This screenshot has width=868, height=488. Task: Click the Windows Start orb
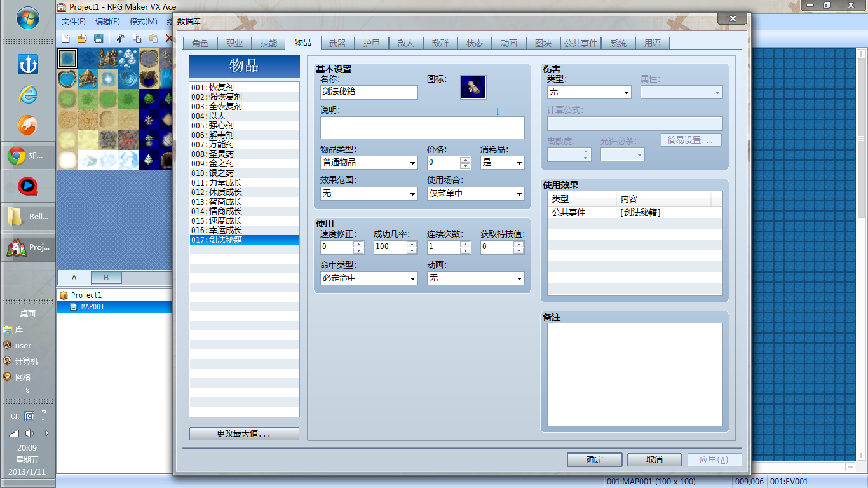click(28, 18)
